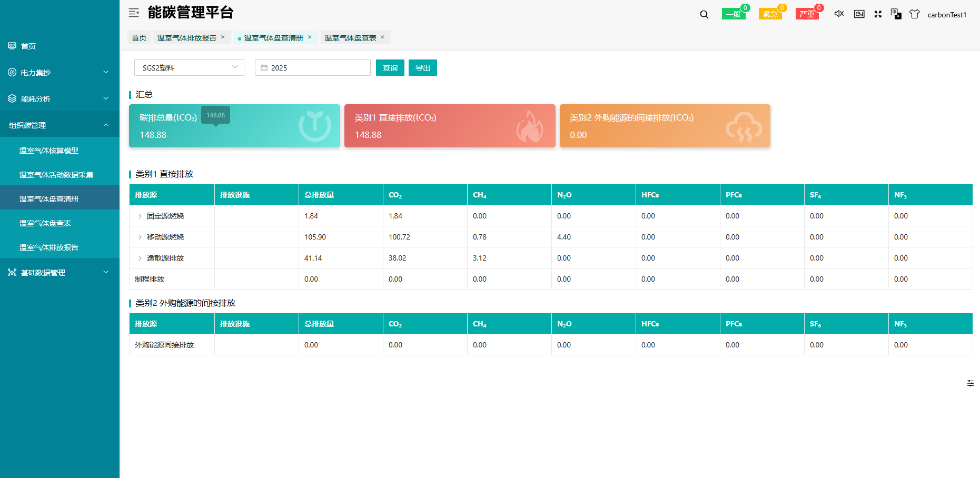The height and width of the screenshot is (478, 980).
Task: Open the yellow 紧急 alarm badge
Action: 770,14
